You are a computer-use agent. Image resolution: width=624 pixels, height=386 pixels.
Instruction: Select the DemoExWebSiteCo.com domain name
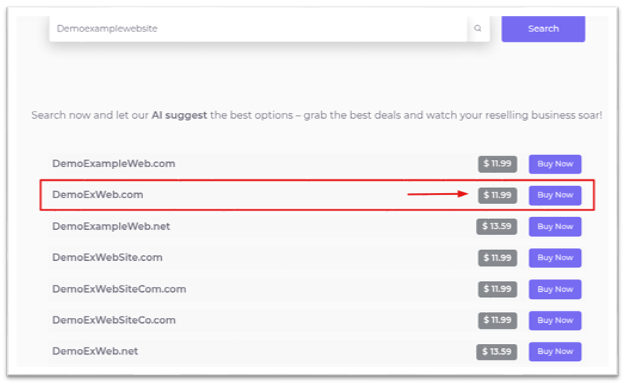(x=114, y=320)
